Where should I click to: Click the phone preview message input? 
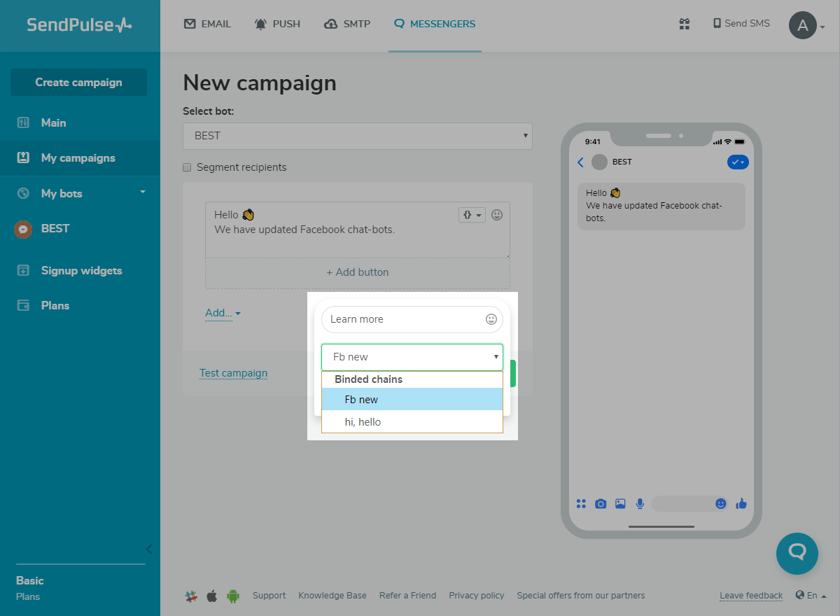(x=690, y=504)
